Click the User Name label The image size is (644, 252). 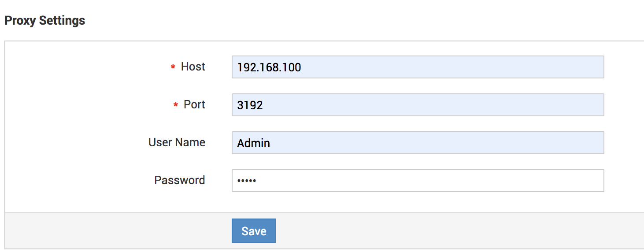[177, 142]
